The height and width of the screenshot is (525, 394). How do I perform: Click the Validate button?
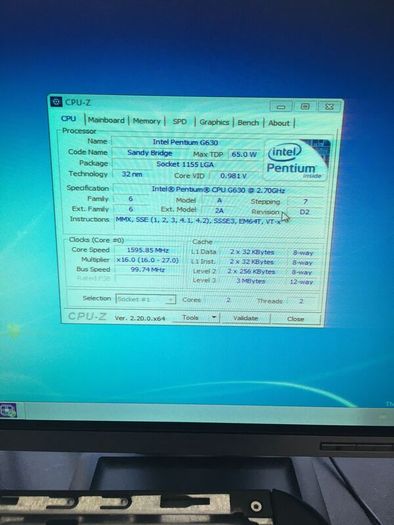point(246,318)
